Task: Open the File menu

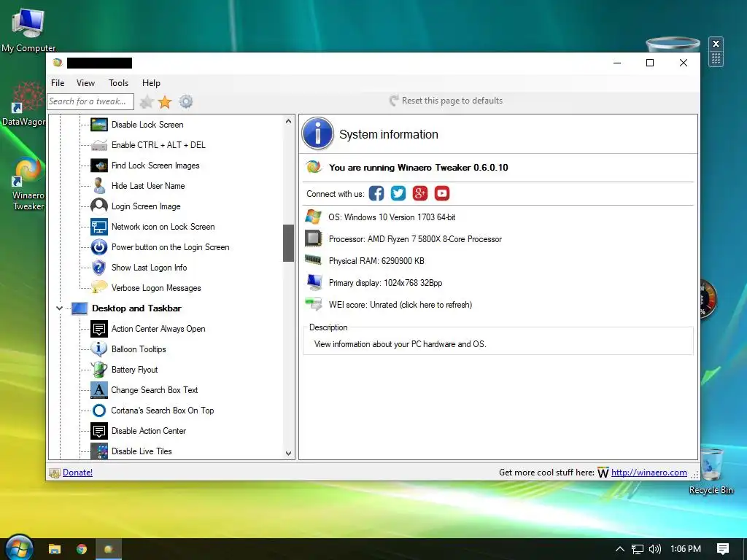Action: coord(58,83)
